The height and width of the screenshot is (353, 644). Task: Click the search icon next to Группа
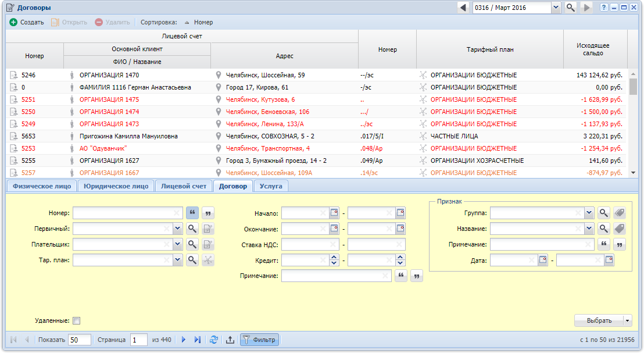pyautogui.click(x=604, y=213)
